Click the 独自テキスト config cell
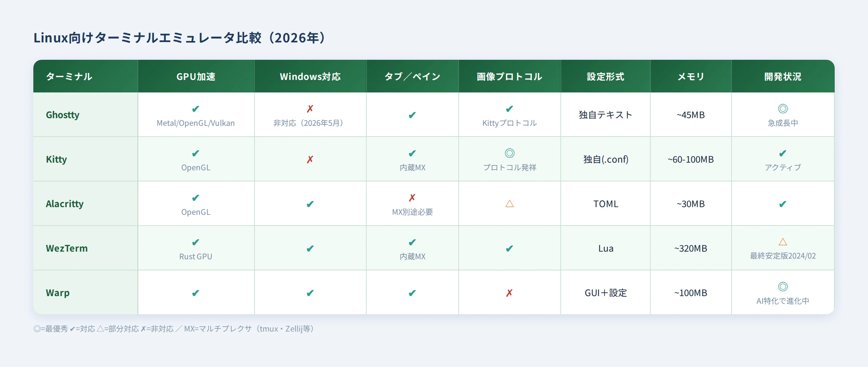The width and height of the screenshot is (868, 367). pos(606,115)
